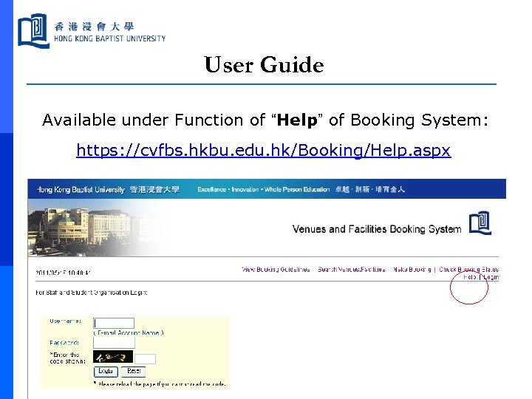532x399 pixels.
Task: Click the captcha code input box
Action: 146,359
